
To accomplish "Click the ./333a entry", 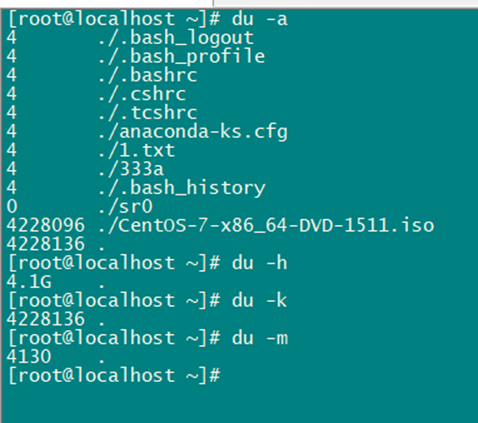I will (x=131, y=169).
